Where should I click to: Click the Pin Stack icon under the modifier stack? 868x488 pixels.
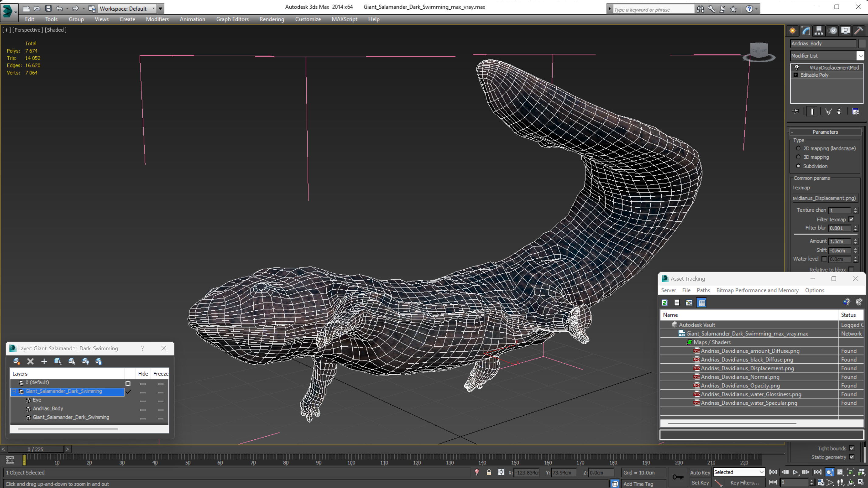tap(796, 111)
